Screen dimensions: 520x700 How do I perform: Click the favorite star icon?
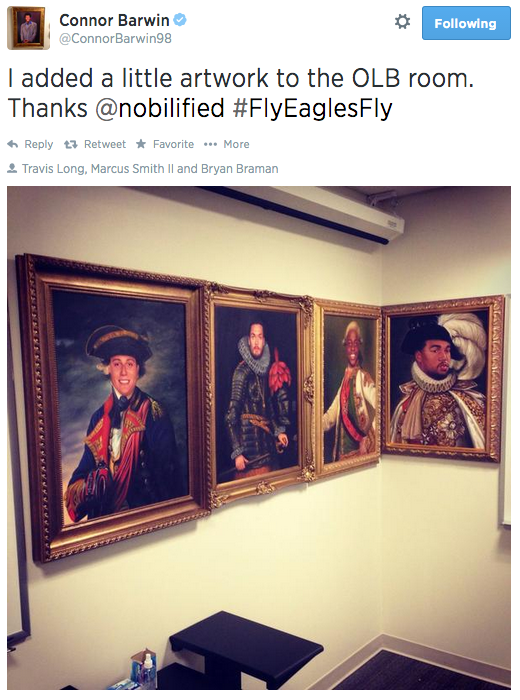[141, 144]
